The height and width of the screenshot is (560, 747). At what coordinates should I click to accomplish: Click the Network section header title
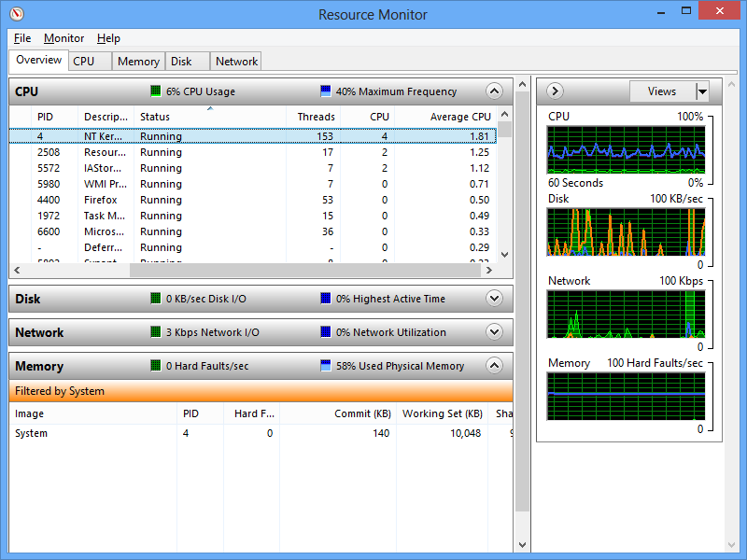pos(39,332)
